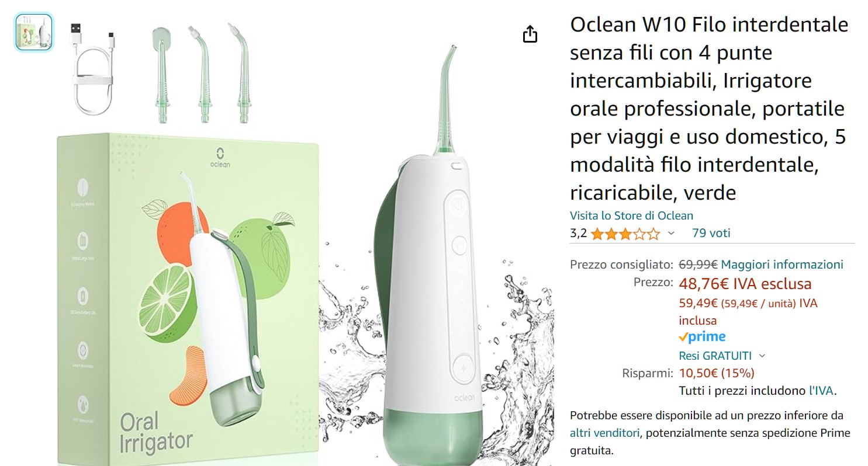Select the product title text
The height and width of the screenshot is (466, 868).
pos(707,108)
